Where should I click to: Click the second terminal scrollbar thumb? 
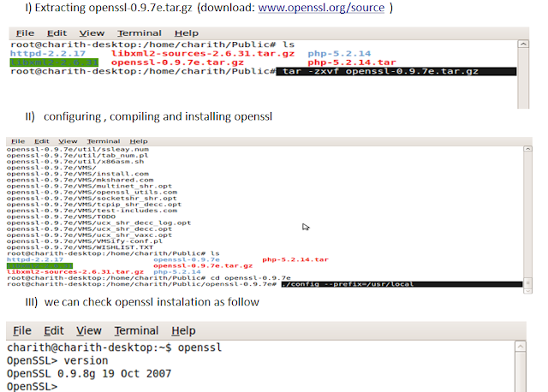[527, 282]
